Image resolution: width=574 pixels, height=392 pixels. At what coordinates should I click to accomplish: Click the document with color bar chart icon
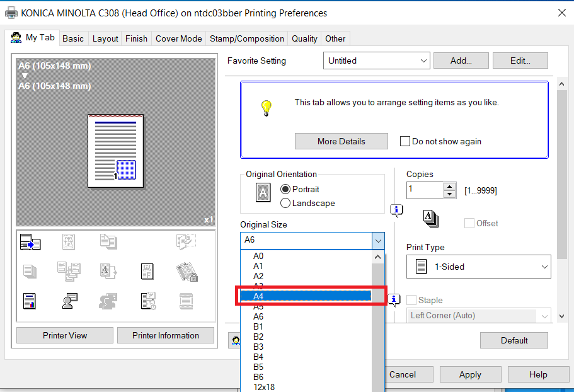[x=29, y=301]
